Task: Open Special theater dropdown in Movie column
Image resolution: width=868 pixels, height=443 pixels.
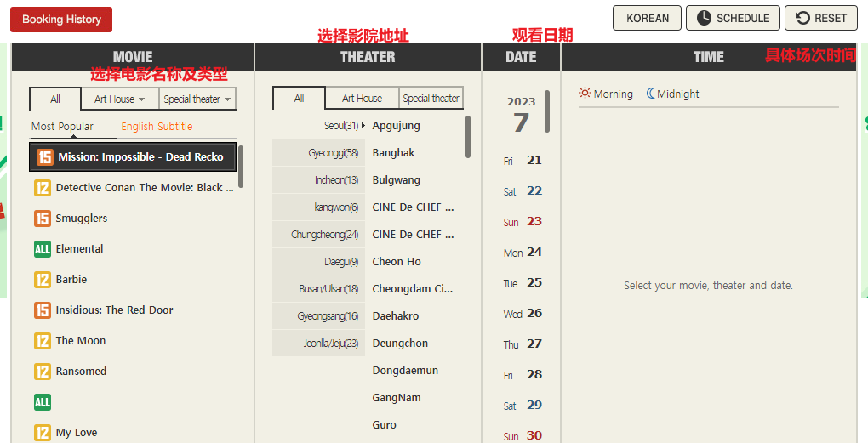Action: pyautogui.click(x=197, y=99)
